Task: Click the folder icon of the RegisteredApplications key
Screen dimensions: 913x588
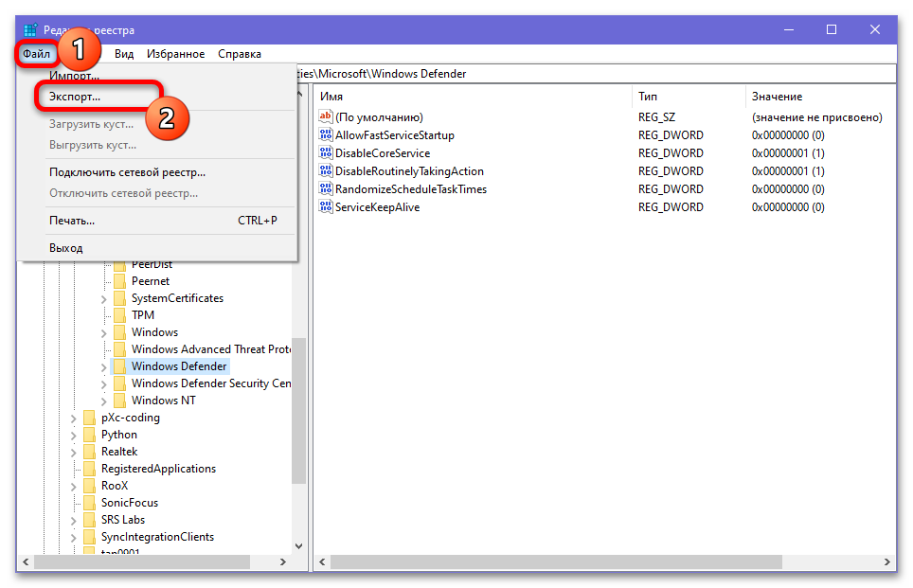Action: 90,469
